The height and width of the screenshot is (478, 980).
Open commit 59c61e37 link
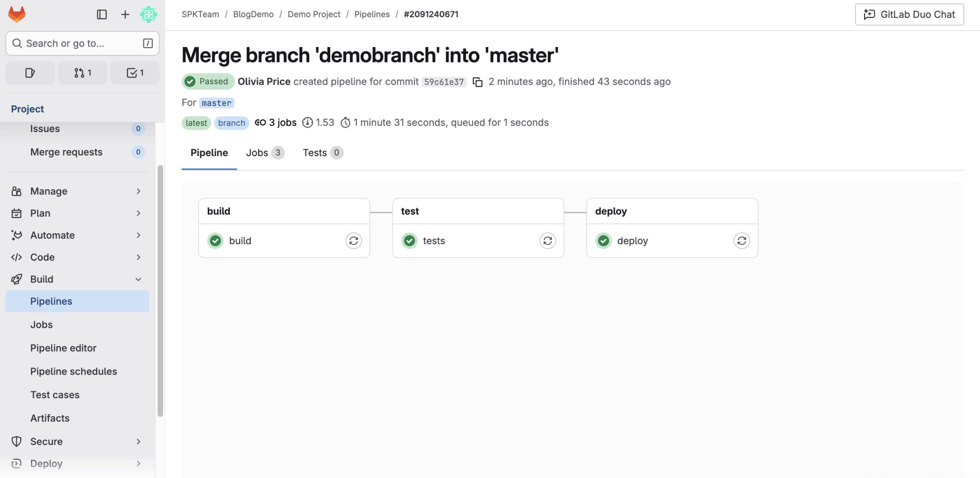[x=444, y=82]
